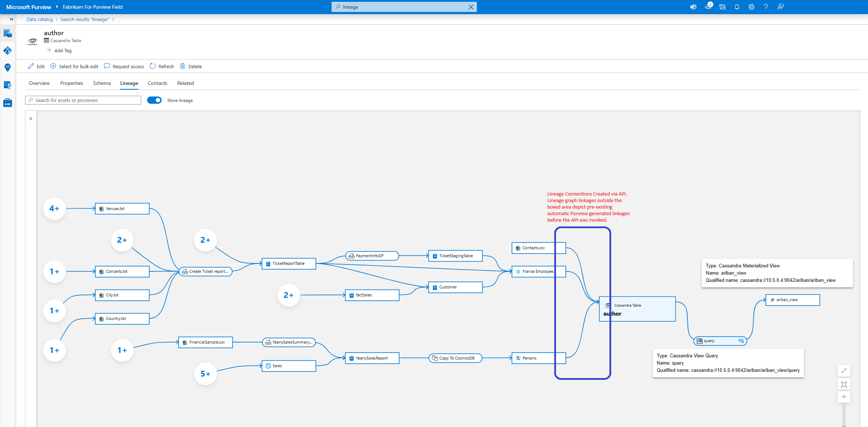Expand the 4+ node before Venues.txt
The width and height of the screenshot is (868, 427).
54,209
